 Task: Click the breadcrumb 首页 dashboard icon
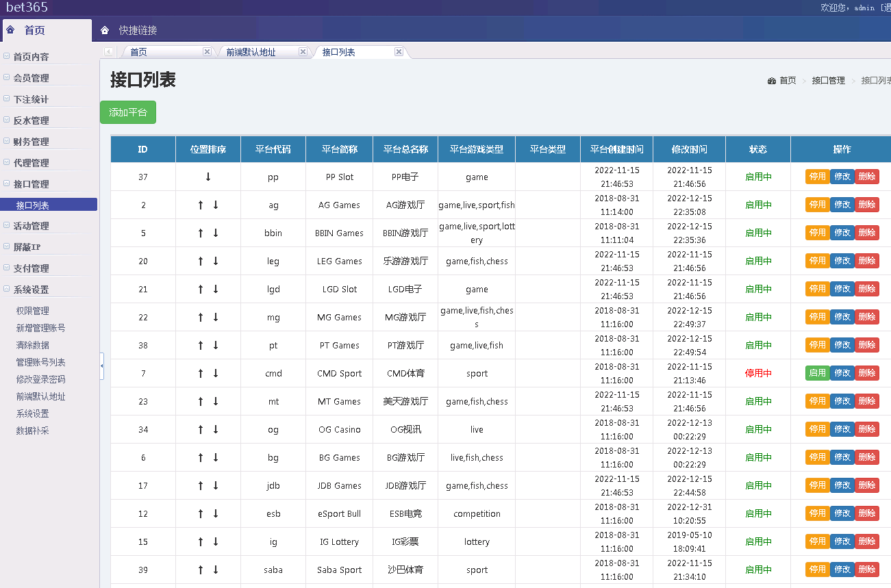tap(772, 80)
